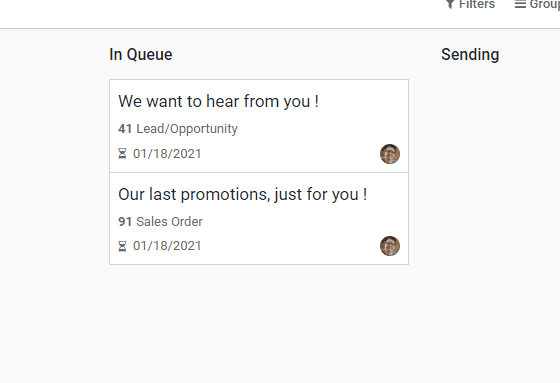Click the Filters funnel icon
This screenshot has width=560, height=383.
[x=450, y=4]
